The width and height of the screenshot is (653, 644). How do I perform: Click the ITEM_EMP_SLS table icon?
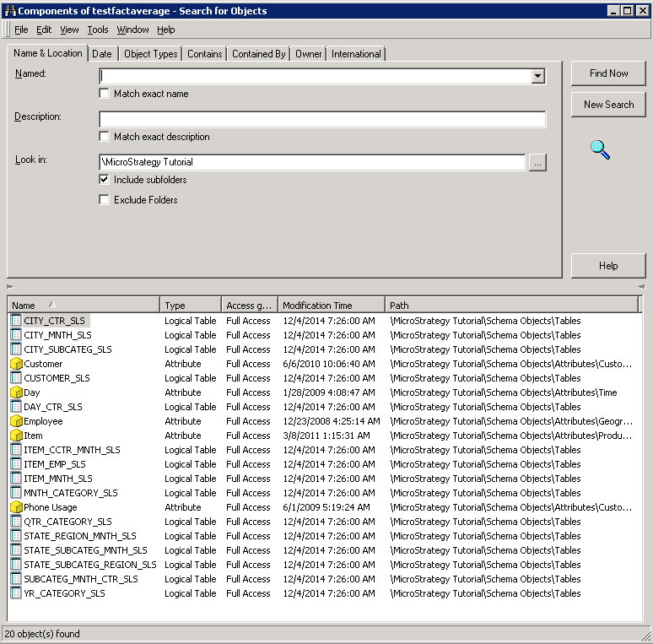[16, 464]
